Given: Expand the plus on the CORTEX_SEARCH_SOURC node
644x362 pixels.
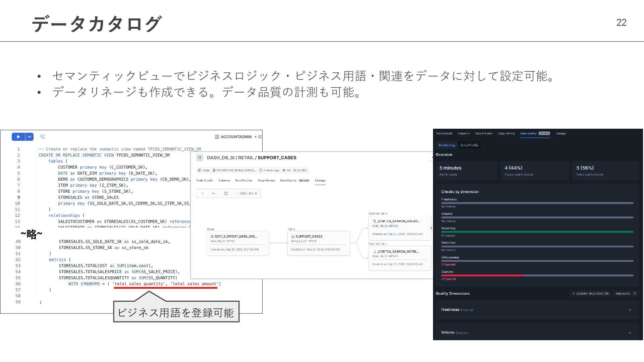Looking at the screenshot, I should click(431, 228).
